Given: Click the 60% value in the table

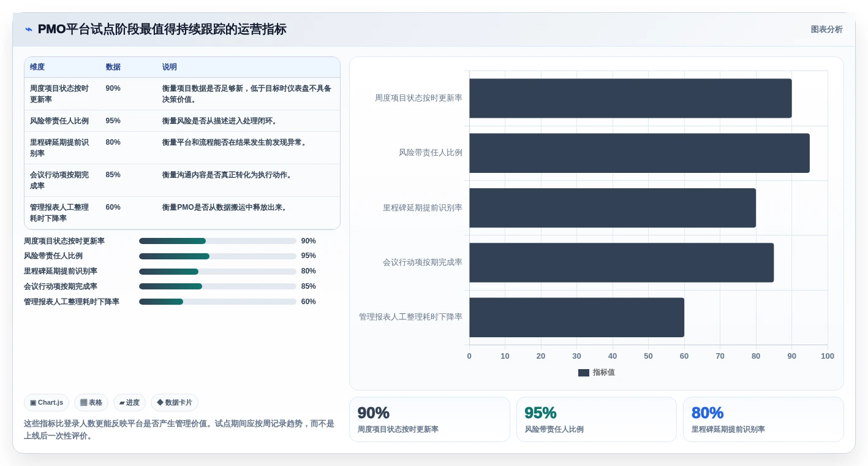Looking at the screenshot, I should point(113,207).
